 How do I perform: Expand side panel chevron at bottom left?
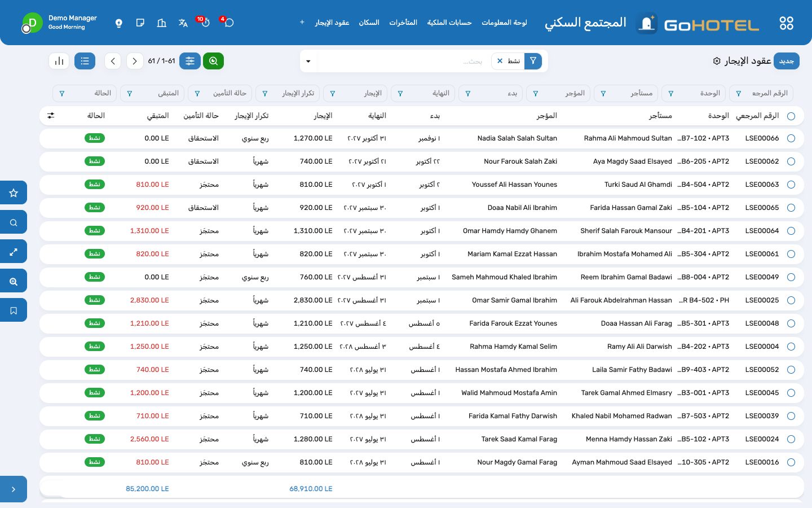[x=14, y=489]
